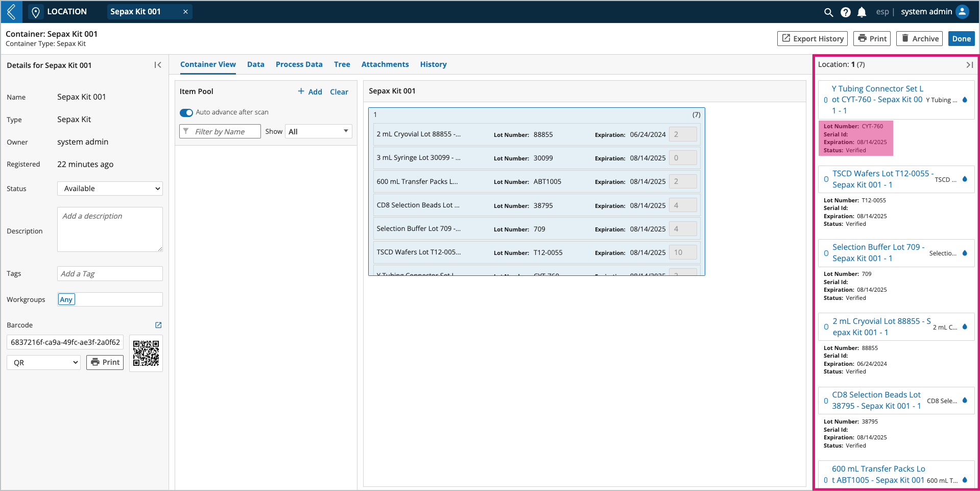This screenshot has height=491, width=980.
Task: Click drop icon on CD8 Selection Beads card
Action: [x=965, y=401]
